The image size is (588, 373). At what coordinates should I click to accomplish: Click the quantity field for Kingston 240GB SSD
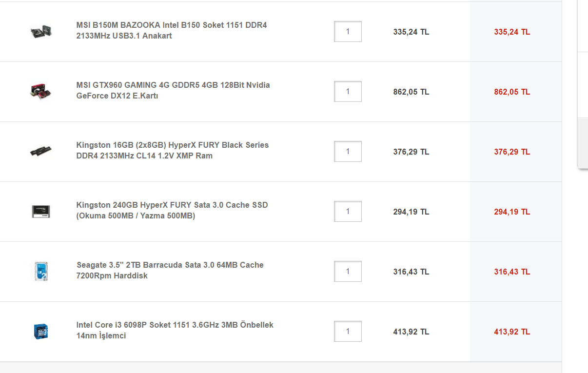click(x=348, y=212)
